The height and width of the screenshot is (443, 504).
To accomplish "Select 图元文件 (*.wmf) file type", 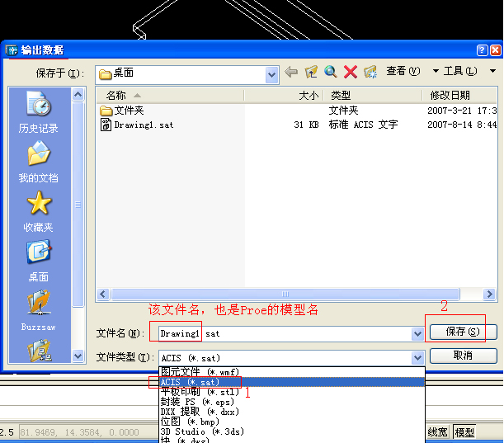I will point(292,372).
